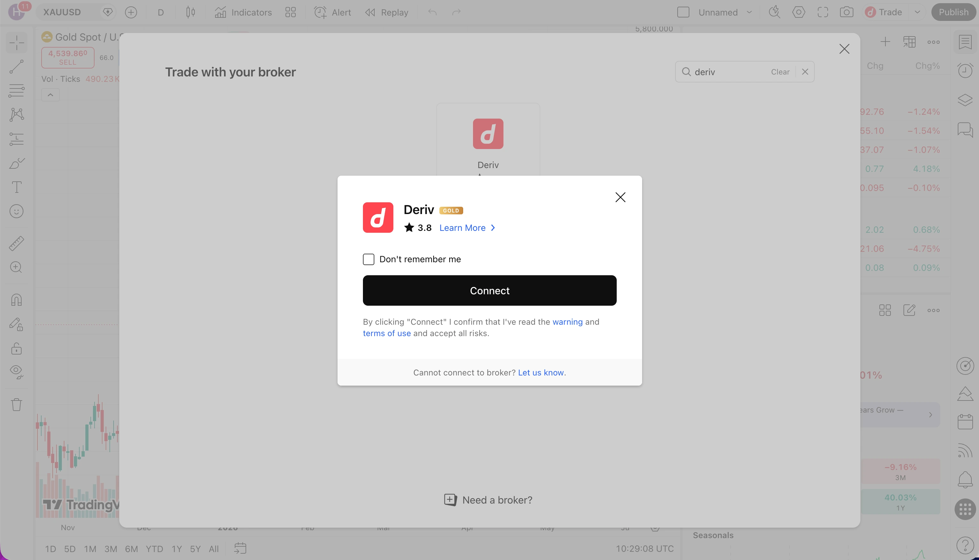Viewport: 979px width, 560px height.
Task: Open the emoji icons tool
Action: tap(16, 211)
